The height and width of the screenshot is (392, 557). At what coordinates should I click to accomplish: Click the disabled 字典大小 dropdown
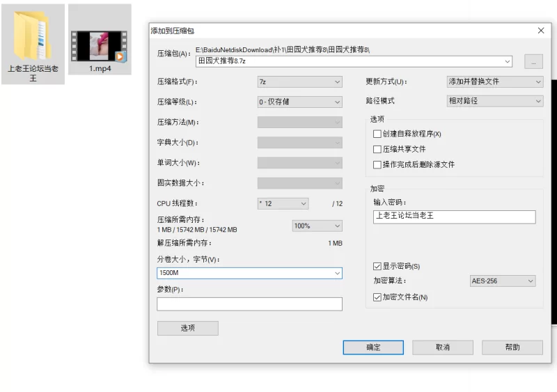[x=299, y=143]
